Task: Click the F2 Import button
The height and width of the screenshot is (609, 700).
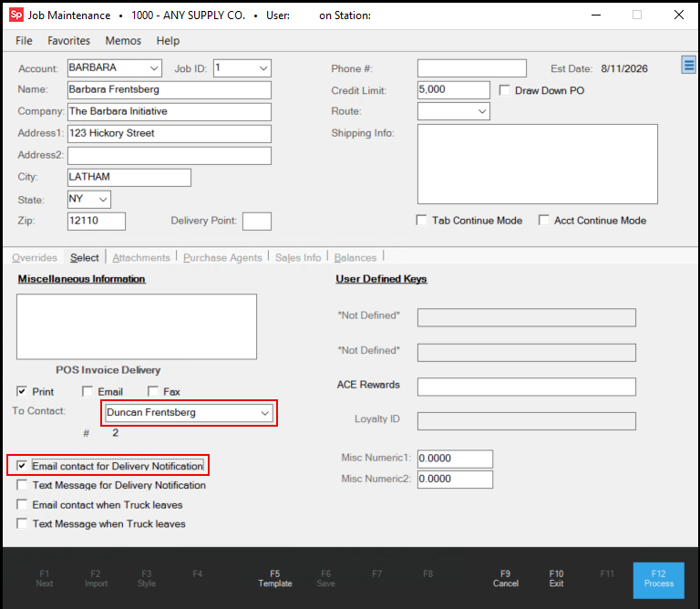Action: pos(96,579)
